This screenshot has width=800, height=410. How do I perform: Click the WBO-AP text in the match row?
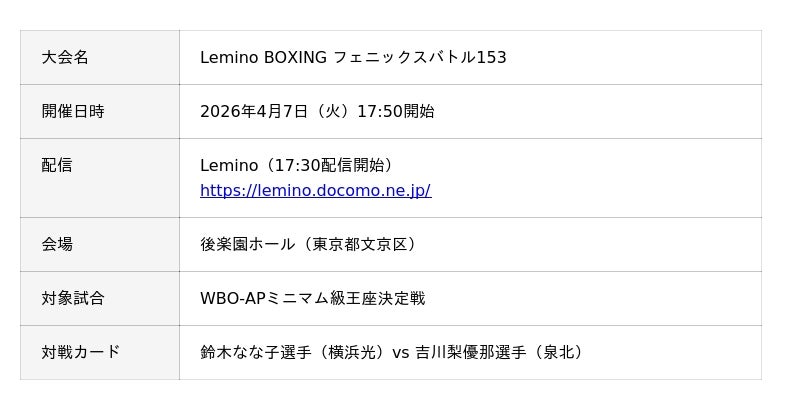pos(233,298)
